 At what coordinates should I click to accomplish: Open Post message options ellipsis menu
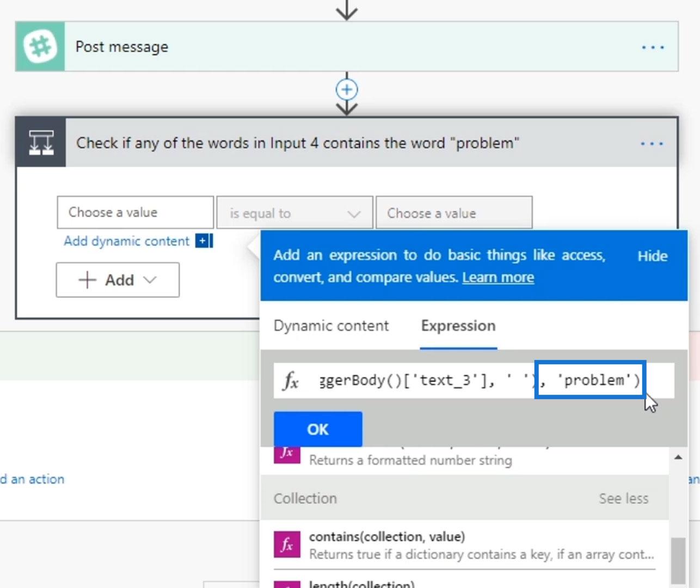pyautogui.click(x=653, y=47)
